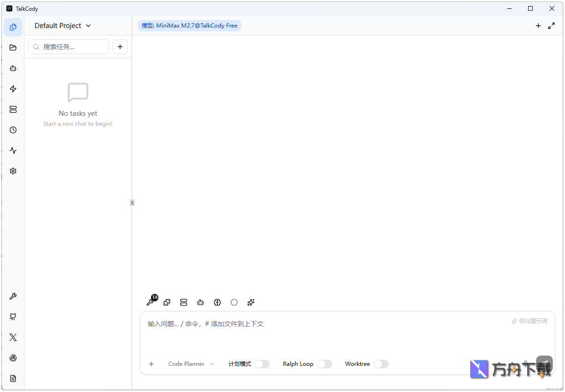Click the MiniMax M2.7 model selector

189,26
